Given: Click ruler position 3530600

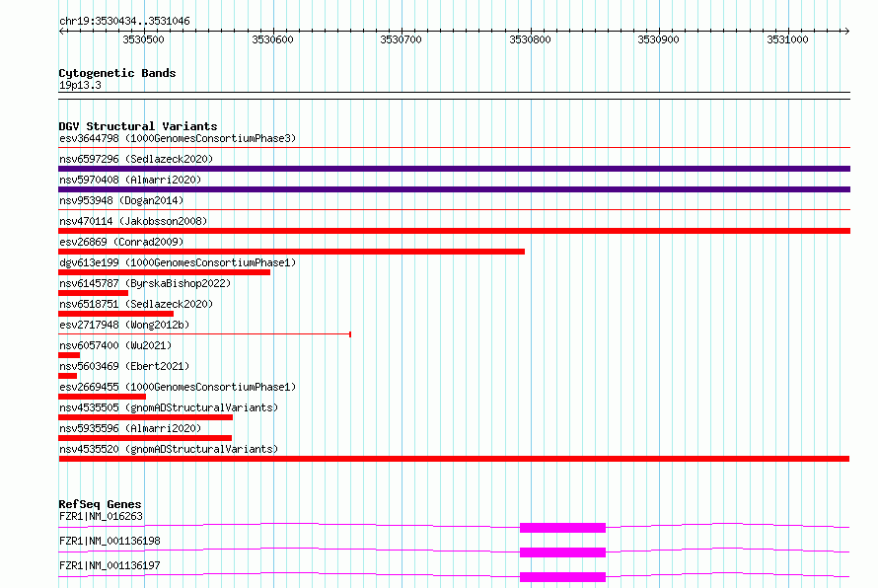Looking at the screenshot, I should [272, 39].
